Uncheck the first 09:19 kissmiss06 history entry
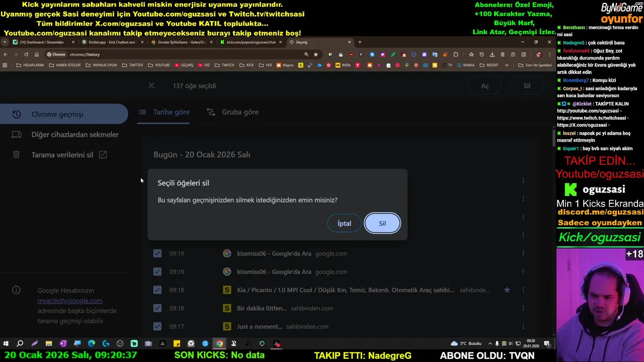Image resolution: width=644 pixels, height=362 pixels. click(x=157, y=253)
